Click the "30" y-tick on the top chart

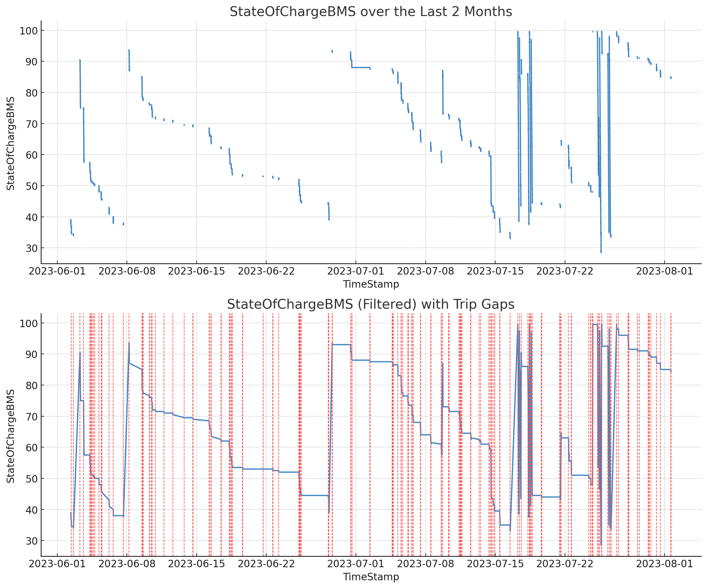point(32,248)
